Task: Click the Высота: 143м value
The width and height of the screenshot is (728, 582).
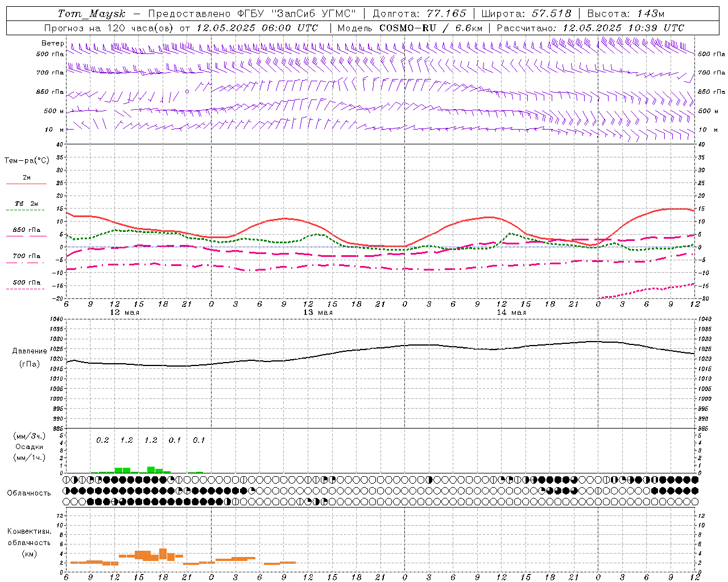Action: [626, 14]
